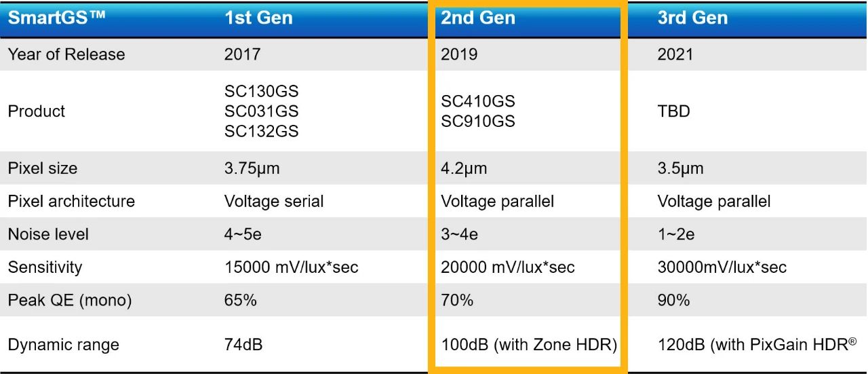Image resolution: width=868 pixels, height=374 pixels.
Task: Click the Pixel architecture row label
Action: coord(71,202)
